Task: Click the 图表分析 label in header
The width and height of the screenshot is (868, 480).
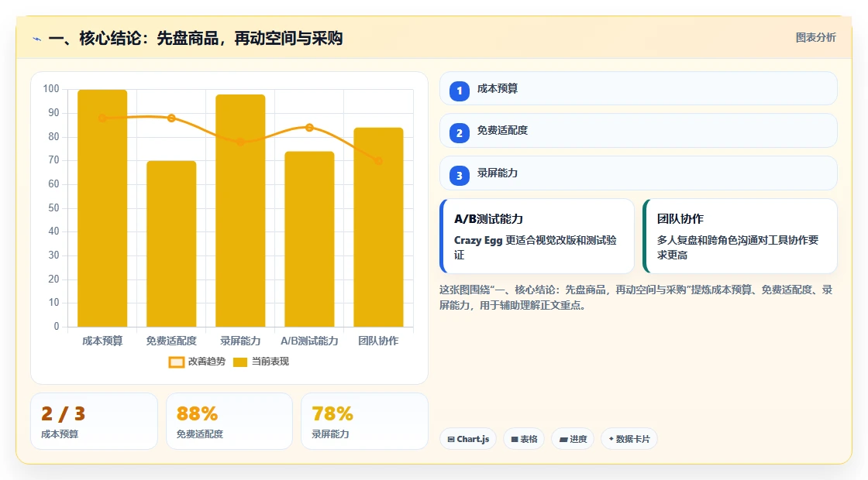Action: [815, 38]
